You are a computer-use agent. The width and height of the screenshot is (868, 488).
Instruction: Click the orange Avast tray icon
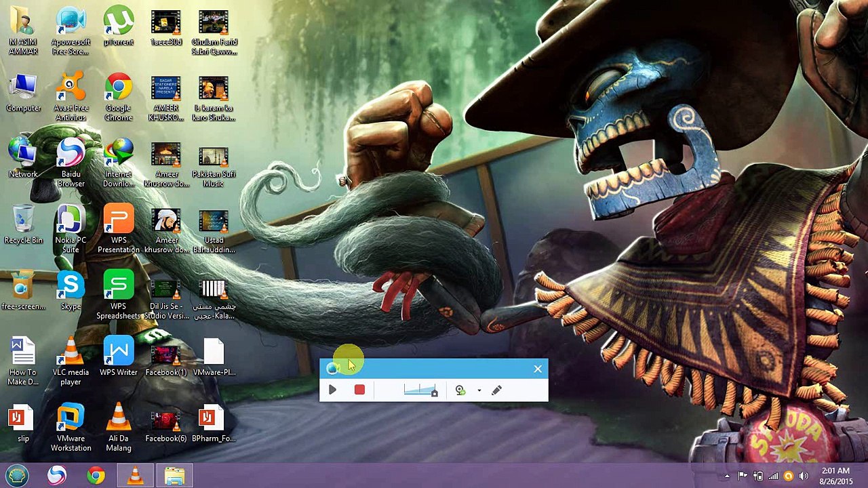click(x=788, y=476)
